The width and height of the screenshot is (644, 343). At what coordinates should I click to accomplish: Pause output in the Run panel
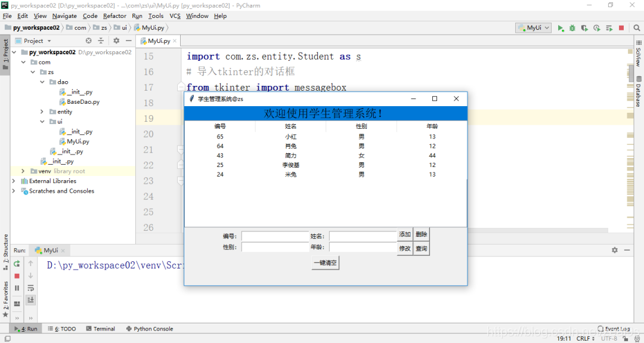pyautogui.click(x=17, y=288)
